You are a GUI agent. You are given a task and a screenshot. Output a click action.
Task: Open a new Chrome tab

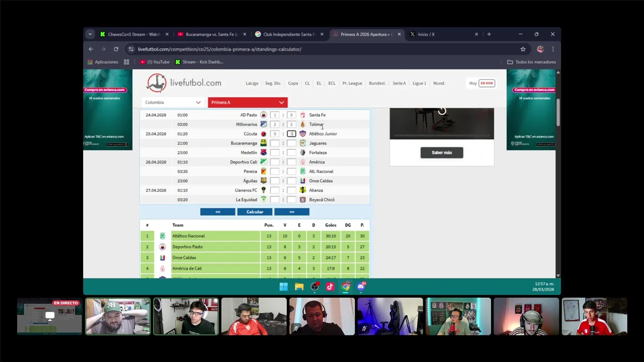(x=489, y=34)
